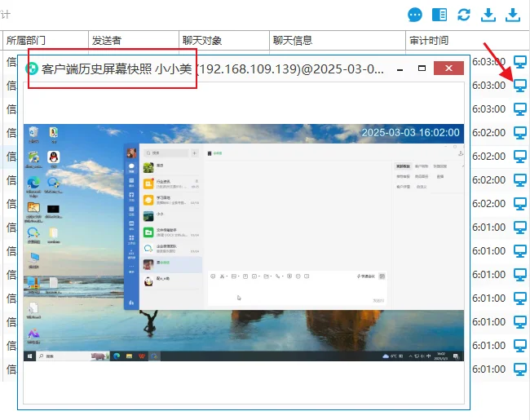Click monitor icon of second 6:01:00 row
The width and height of the screenshot is (530, 420).
click(520, 251)
